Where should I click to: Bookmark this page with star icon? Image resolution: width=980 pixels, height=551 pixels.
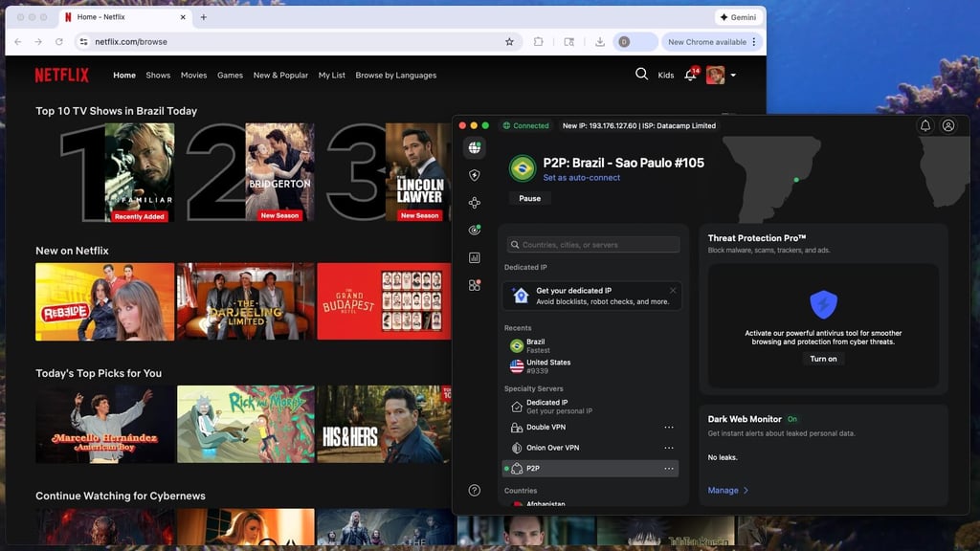[509, 42]
